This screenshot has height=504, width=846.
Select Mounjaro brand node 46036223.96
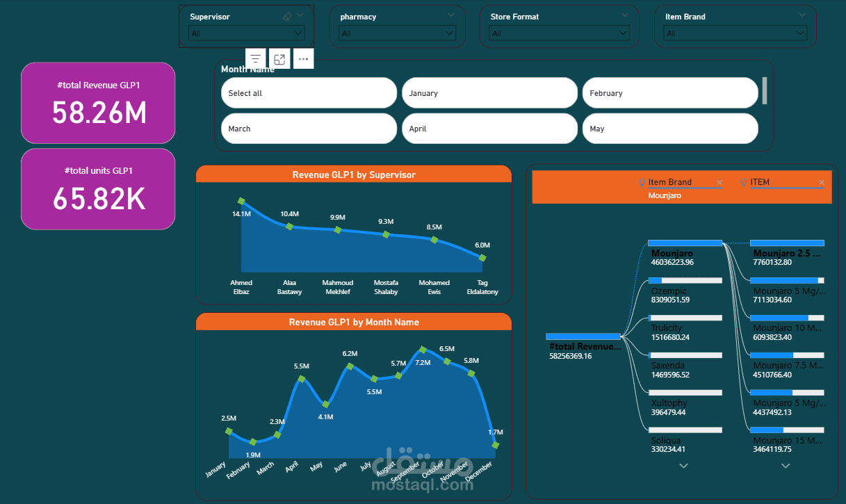point(685,253)
